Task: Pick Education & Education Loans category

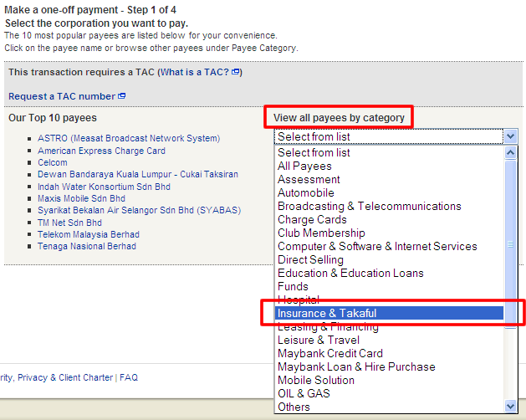Action: point(389,274)
